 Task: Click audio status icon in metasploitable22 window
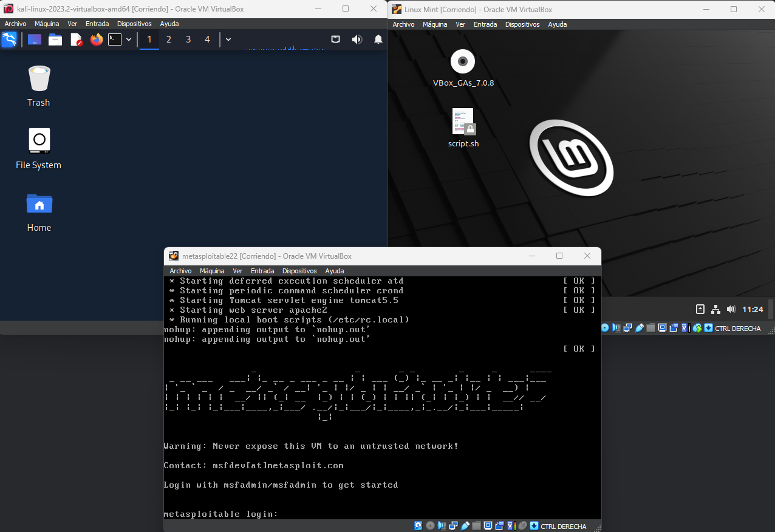point(442,526)
